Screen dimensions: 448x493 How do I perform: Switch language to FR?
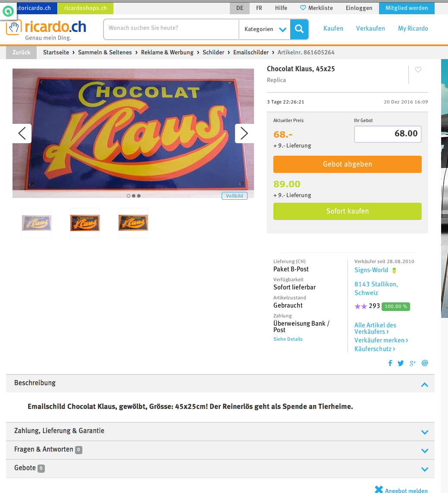(x=259, y=8)
